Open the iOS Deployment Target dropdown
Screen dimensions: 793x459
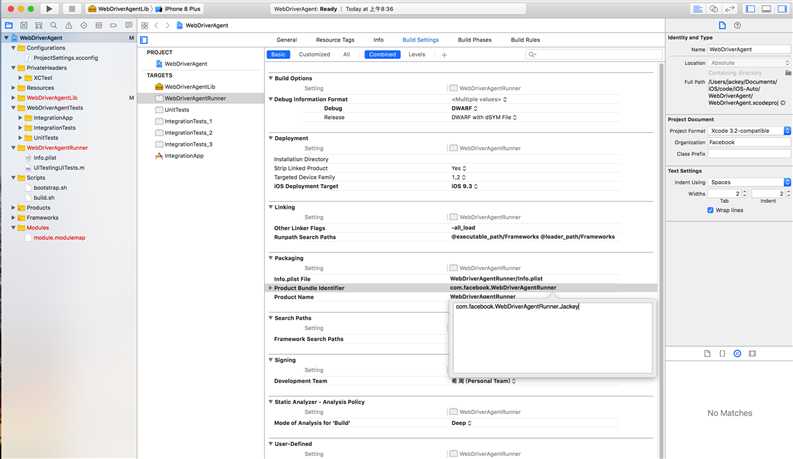(464, 186)
